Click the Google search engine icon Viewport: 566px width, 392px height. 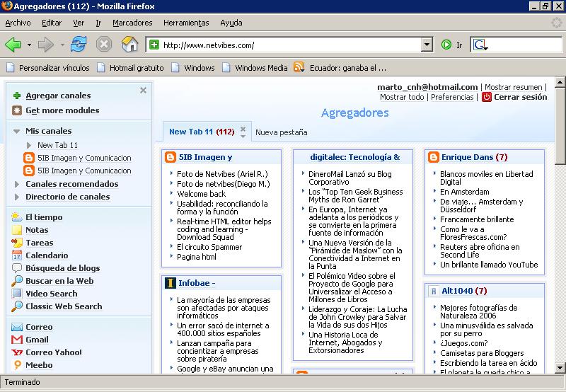coord(480,45)
